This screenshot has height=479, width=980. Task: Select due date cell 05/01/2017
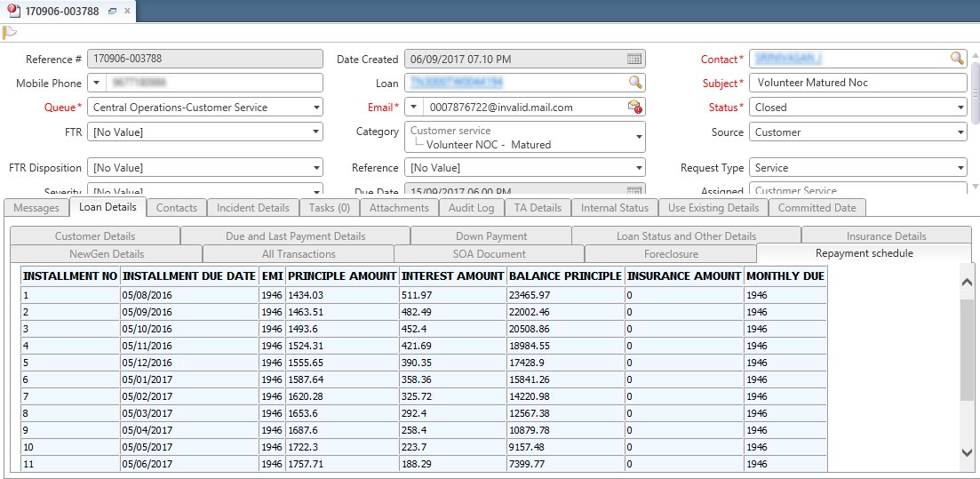click(189, 379)
